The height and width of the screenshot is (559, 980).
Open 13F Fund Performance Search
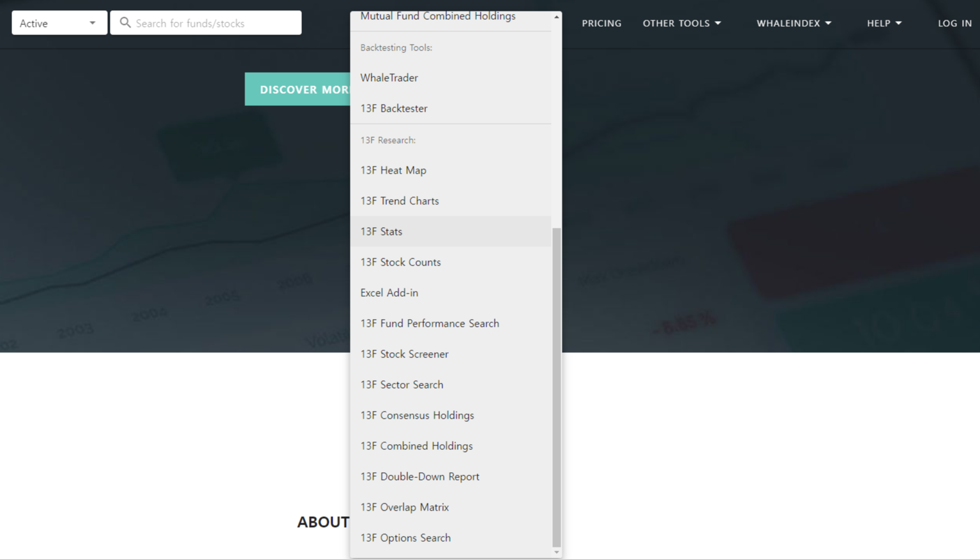point(451,324)
